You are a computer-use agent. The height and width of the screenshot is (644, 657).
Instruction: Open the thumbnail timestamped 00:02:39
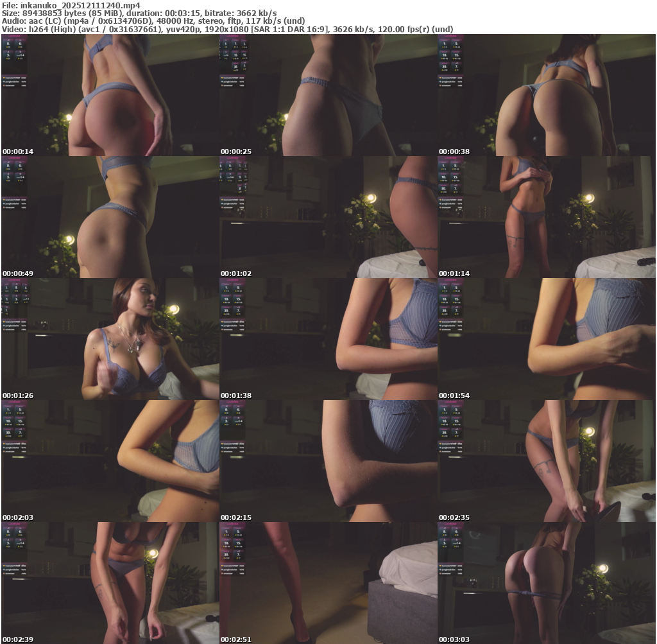point(110,583)
